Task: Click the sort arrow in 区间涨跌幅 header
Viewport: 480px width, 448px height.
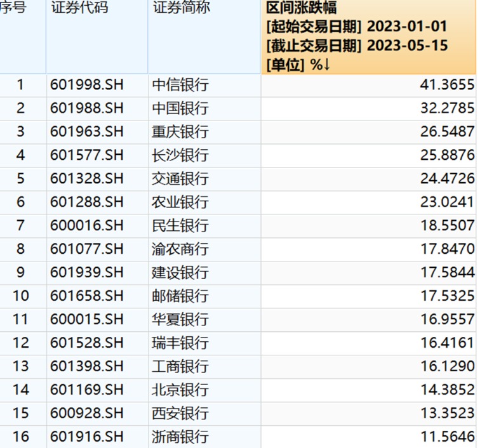Action: pos(329,64)
